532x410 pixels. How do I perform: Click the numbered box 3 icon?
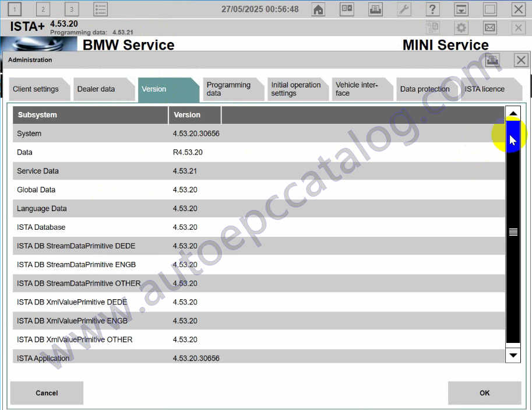point(72,9)
